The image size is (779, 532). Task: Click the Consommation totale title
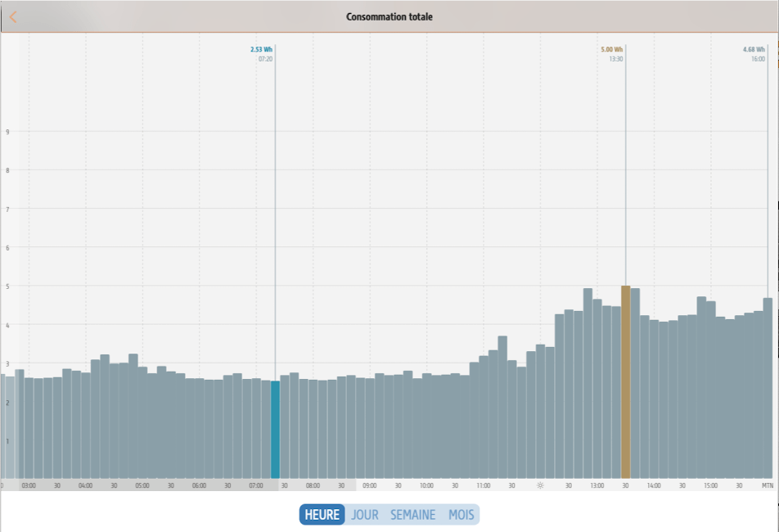coord(389,16)
